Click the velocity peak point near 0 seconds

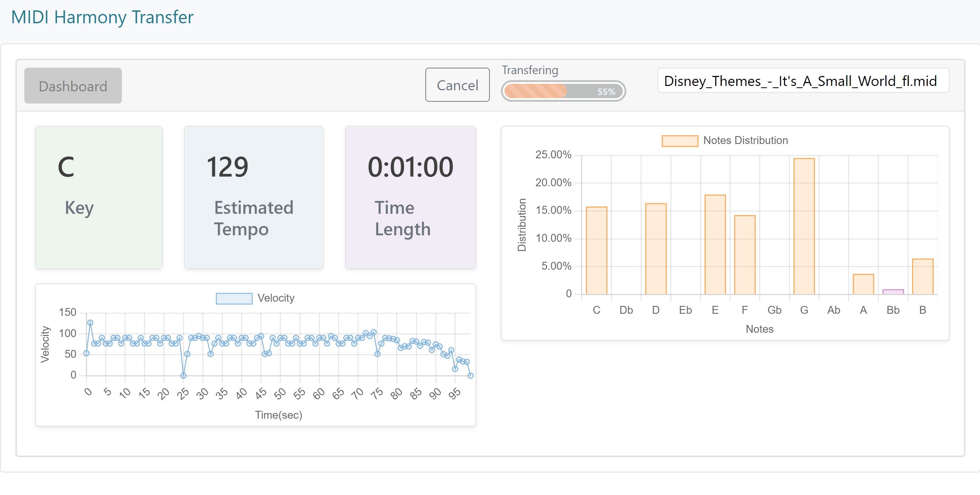[90, 323]
